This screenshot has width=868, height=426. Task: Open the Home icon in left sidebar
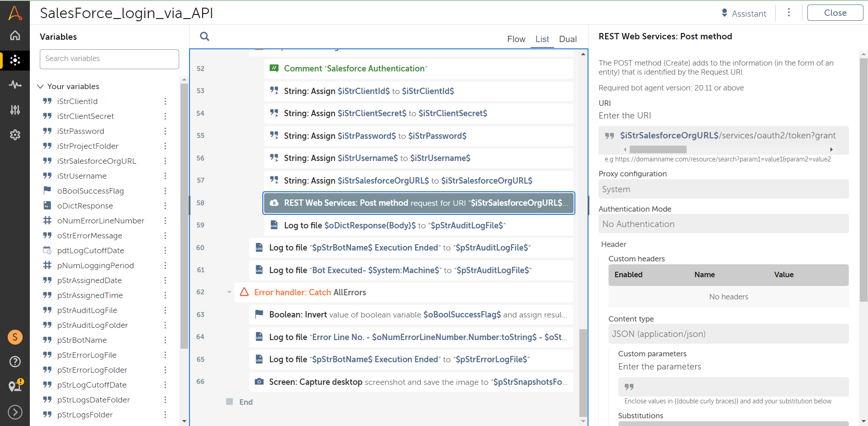coord(15,35)
